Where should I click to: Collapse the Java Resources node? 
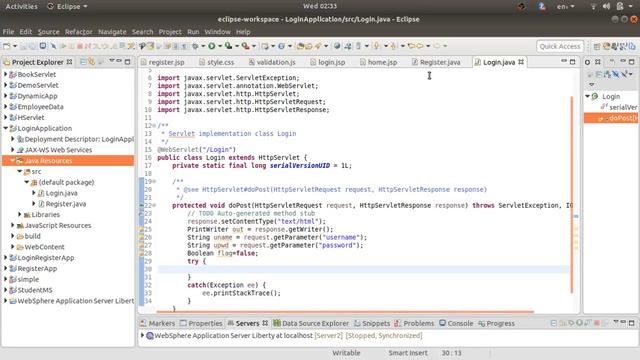pyautogui.click(x=12, y=160)
